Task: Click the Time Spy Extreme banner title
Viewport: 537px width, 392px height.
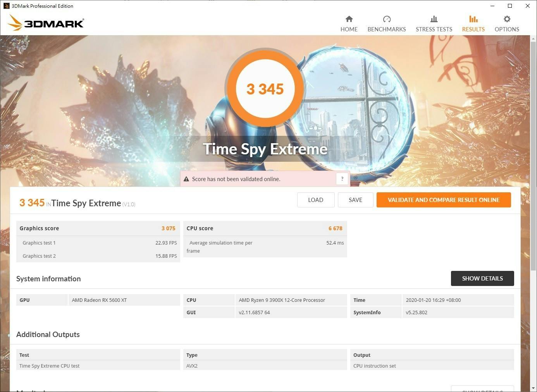Action: [x=265, y=149]
